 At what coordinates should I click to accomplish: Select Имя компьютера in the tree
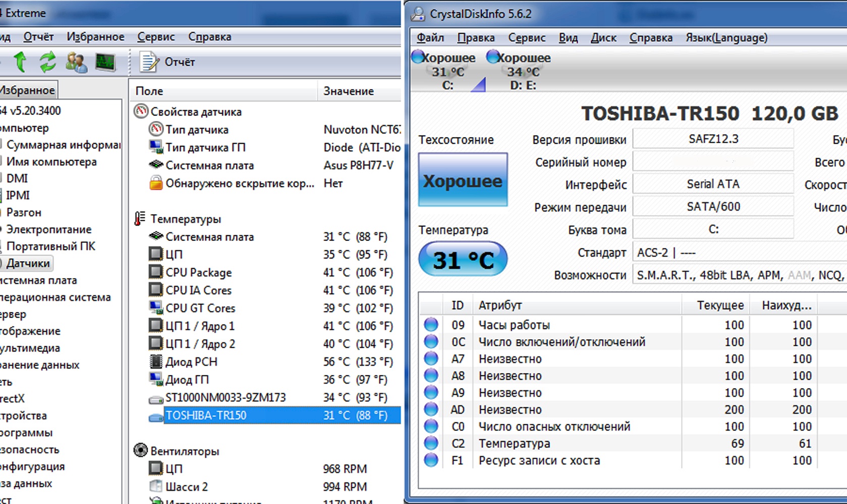[51, 162]
